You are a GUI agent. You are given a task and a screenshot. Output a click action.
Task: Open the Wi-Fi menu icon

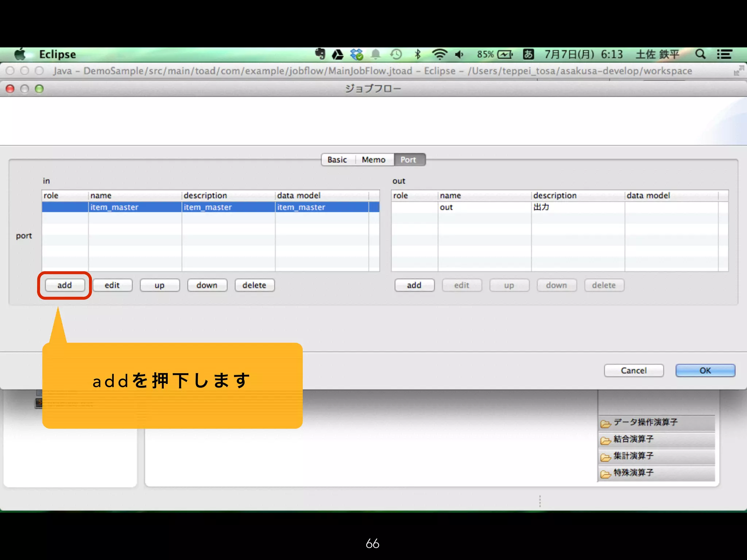(x=439, y=55)
